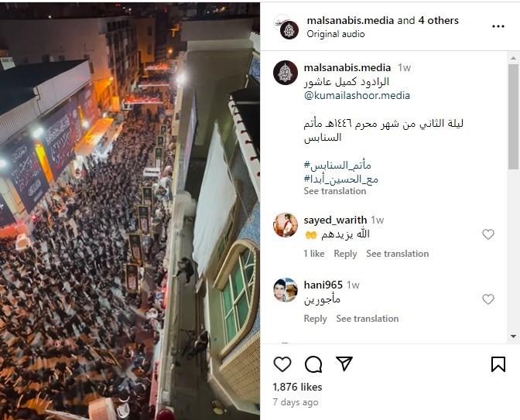
Task: Open the Original audio link
Action: pyautogui.click(x=336, y=34)
